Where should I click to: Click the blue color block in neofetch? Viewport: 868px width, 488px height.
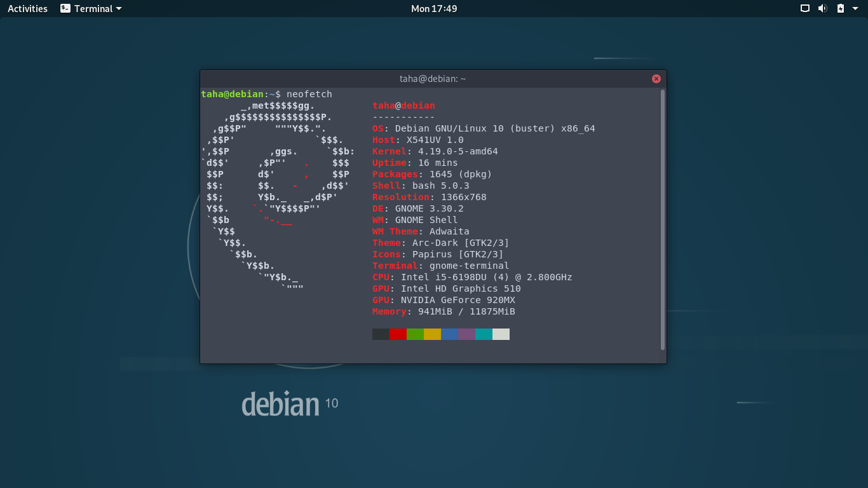click(449, 334)
